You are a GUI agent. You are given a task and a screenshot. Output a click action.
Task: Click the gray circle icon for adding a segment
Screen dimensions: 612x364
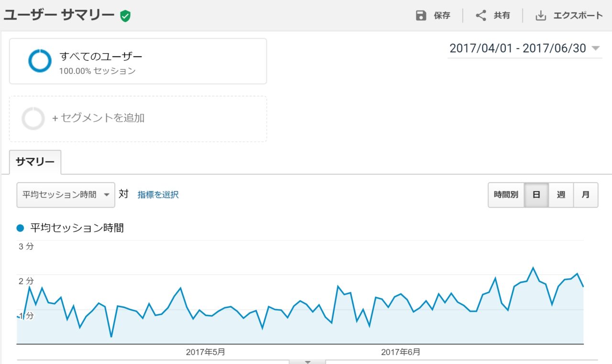[x=33, y=118]
